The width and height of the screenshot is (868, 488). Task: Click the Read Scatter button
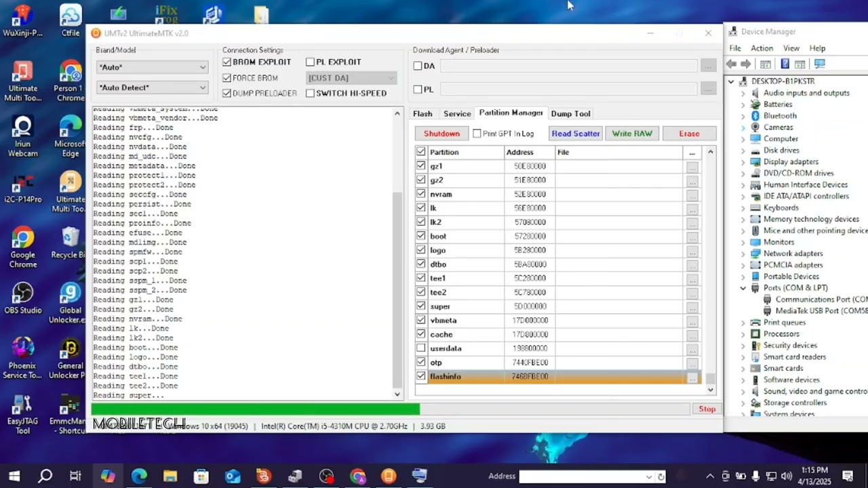click(576, 134)
